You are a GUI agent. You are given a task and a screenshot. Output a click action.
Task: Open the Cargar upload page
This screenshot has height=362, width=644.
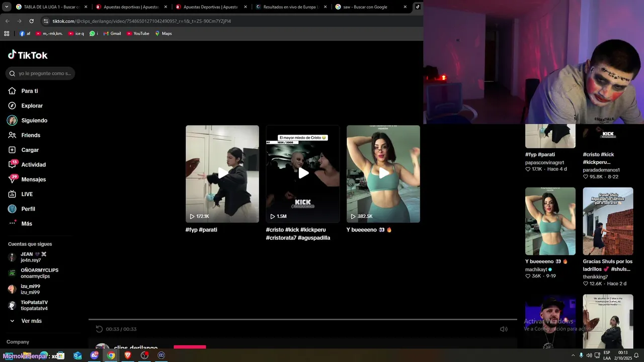[24, 150]
